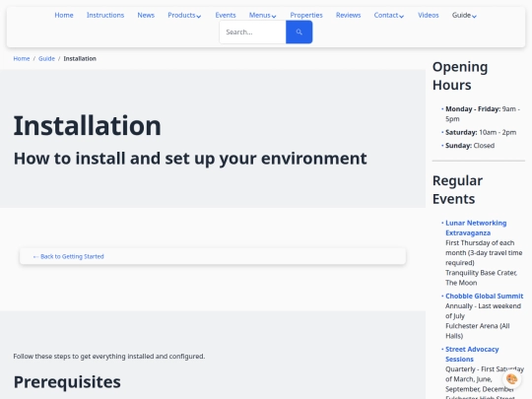Click the 'Follow these steps to get everything' paragraph
This screenshot has width=532, height=399.
click(109, 357)
